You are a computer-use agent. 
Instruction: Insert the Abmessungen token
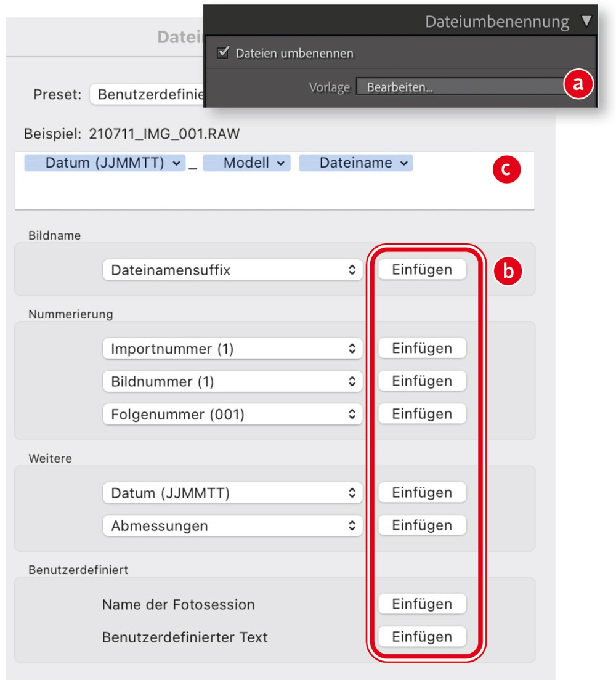coord(422,525)
